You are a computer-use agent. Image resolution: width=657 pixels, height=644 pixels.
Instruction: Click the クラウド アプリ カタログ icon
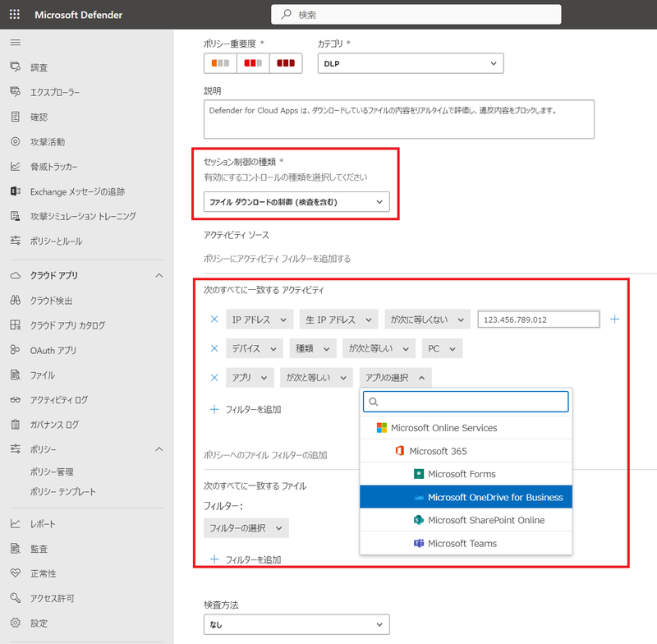pos(16,324)
